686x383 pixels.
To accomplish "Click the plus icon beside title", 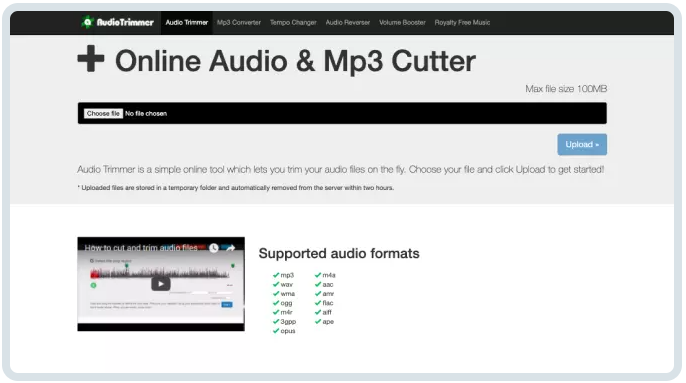I will 91,58.
